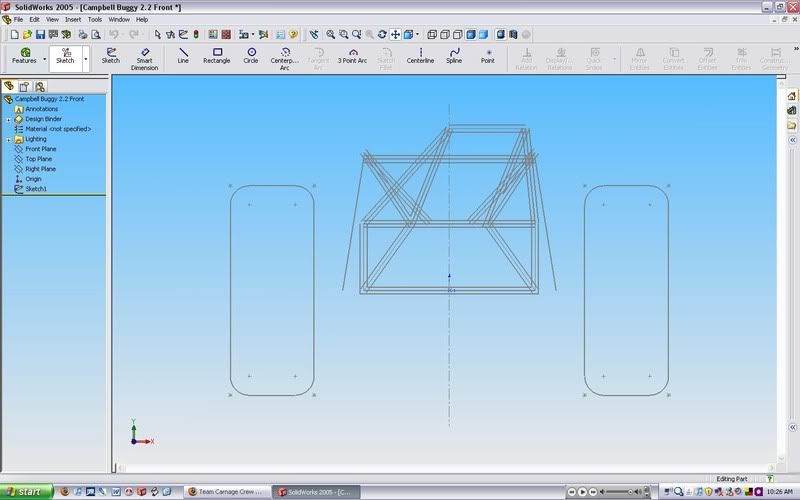The width and height of the screenshot is (800, 500).
Task: Open SolidWorks Resources home icon in task pane
Action: [x=791, y=96]
